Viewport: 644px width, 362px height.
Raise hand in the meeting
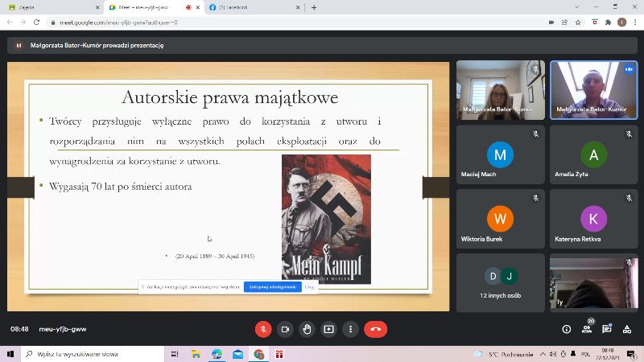click(307, 329)
